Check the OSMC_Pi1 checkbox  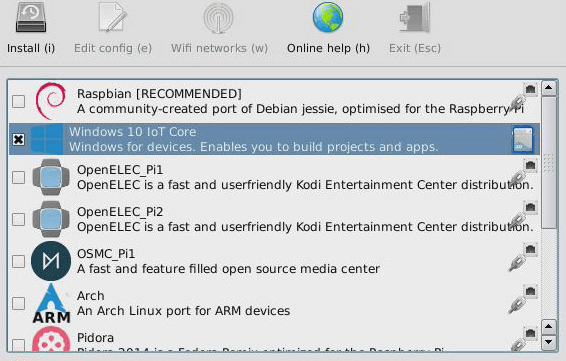pyautogui.click(x=18, y=261)
